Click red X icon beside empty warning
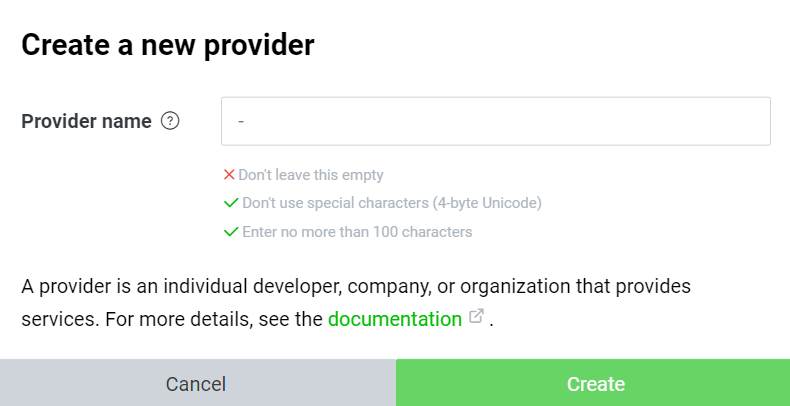790x406 pixels. click(x=229, y=175)
